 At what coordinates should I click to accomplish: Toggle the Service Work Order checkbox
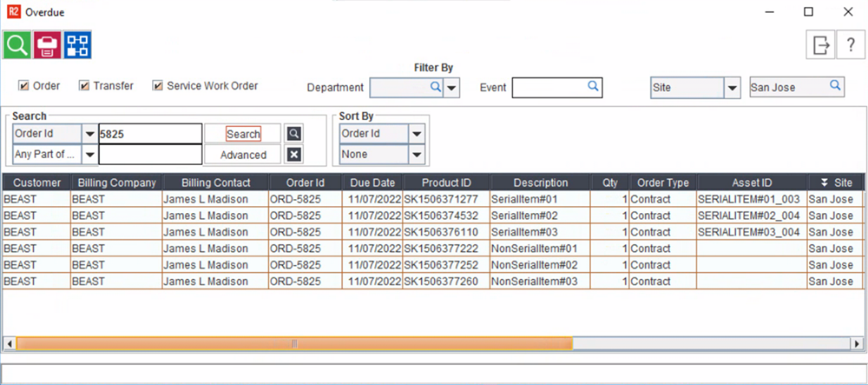(x=158, y=86)
